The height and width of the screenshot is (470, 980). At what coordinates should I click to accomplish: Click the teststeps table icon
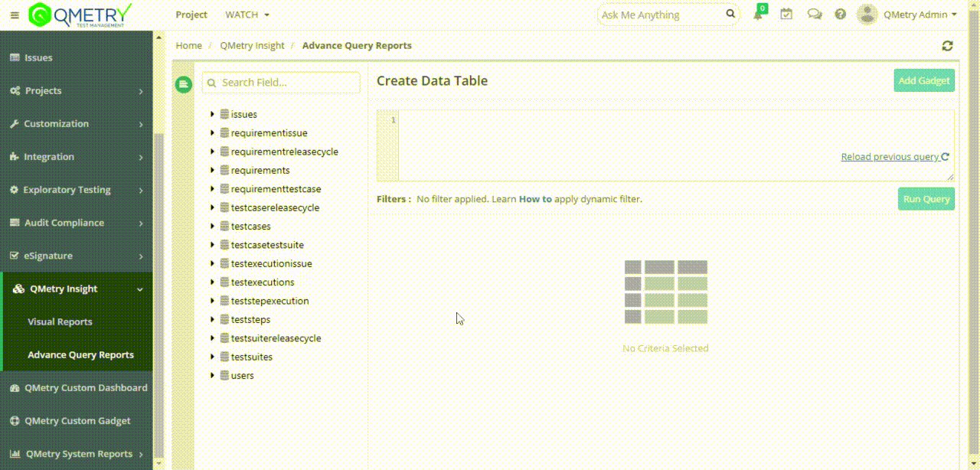pyautogui.click(x=224, y=319)
